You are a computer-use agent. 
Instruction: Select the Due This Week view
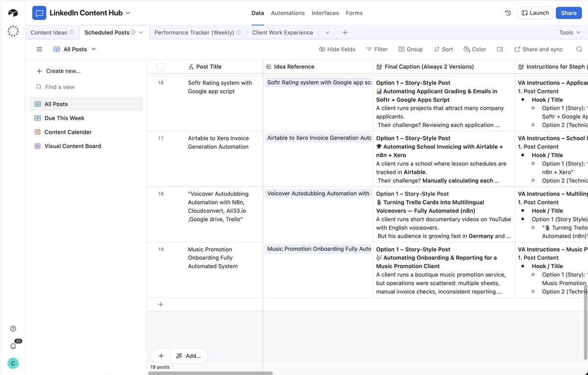(x=86, y=118)
